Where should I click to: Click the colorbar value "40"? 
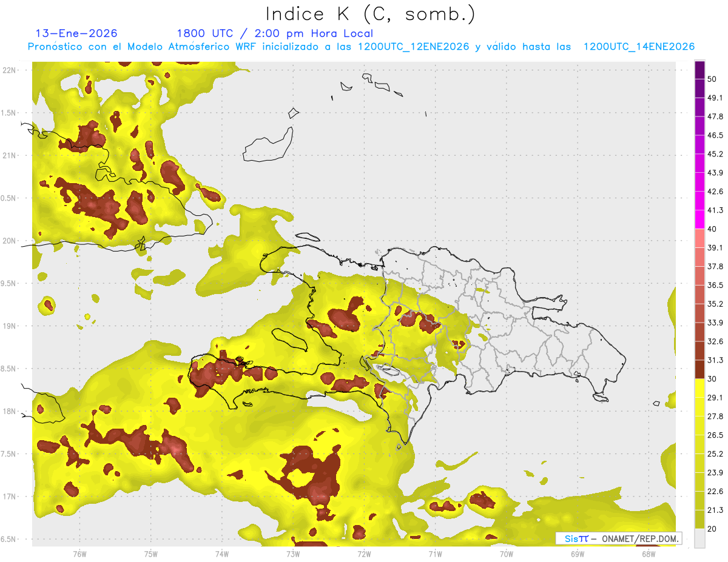(712, 229)
